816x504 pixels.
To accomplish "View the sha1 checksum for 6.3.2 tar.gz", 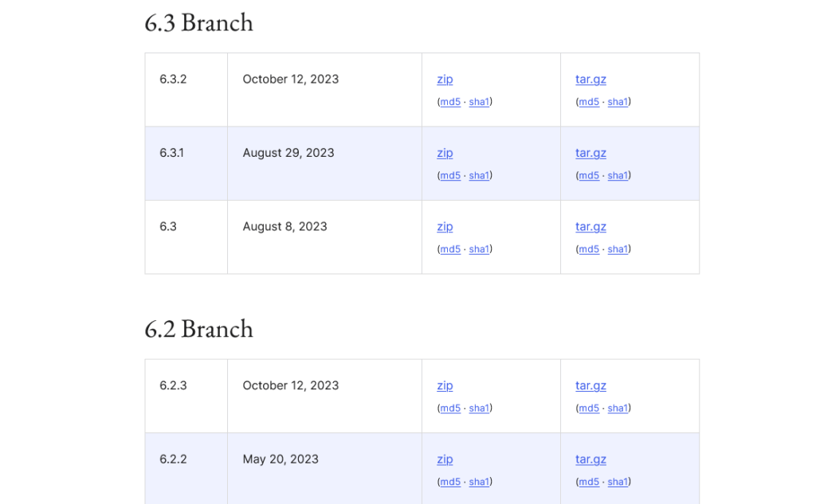I will coord(617,102).
